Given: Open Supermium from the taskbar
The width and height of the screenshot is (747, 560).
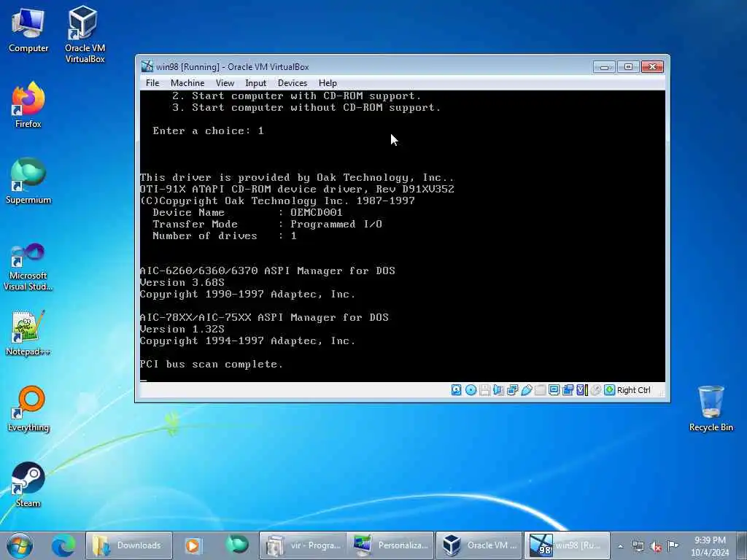Looking at the screenshot, I should coord(237,545).
